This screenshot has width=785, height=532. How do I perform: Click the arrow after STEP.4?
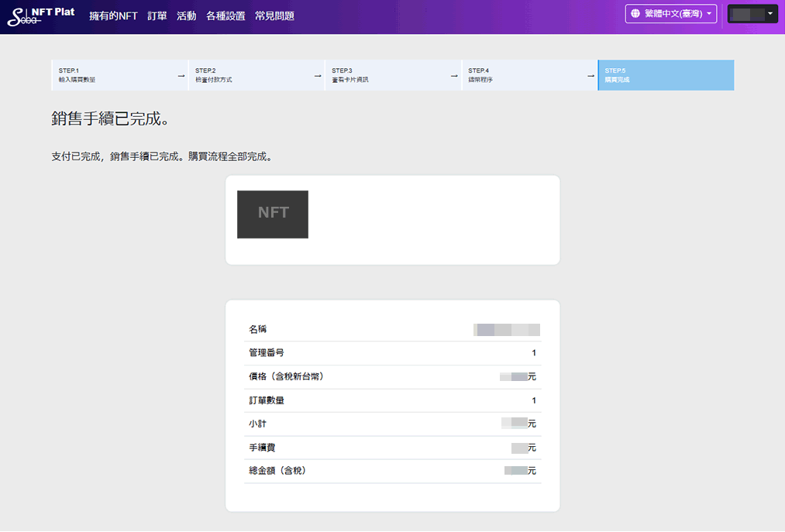[x=590, y=76]
